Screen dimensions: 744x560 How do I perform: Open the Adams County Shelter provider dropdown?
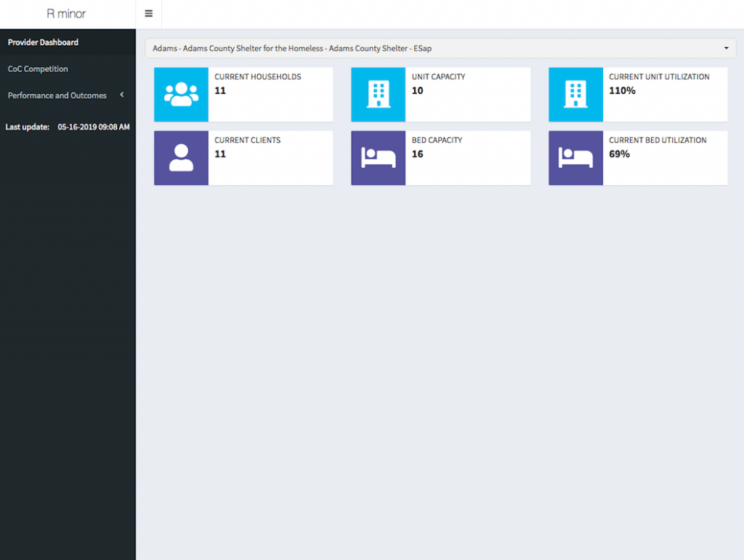(440, 49)
